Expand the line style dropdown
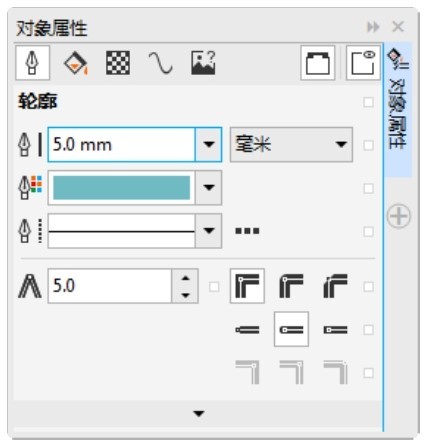 coord(209,231)
